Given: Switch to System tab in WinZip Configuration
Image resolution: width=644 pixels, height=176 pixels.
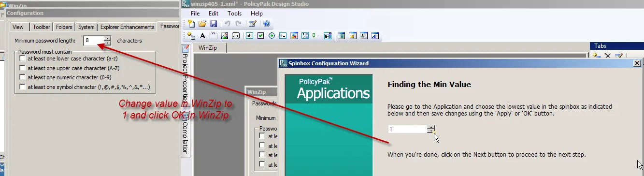Looking at the screenshot, I should [x=86, y=27].
